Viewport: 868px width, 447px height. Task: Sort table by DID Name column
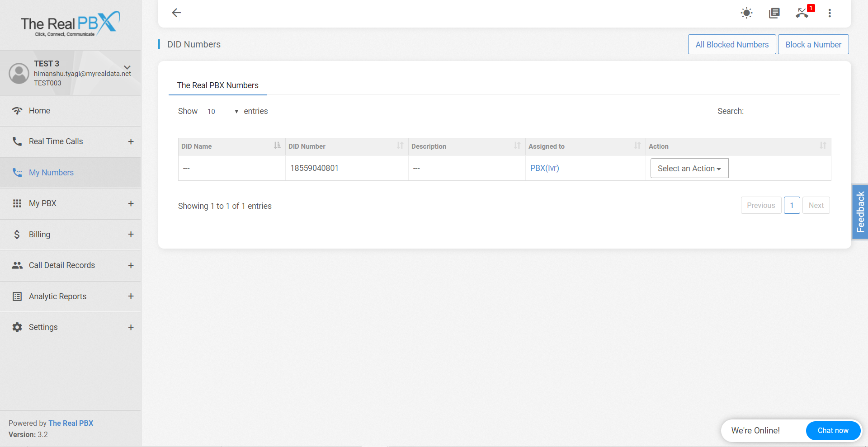pyautogui.click(x=277, y=146)
